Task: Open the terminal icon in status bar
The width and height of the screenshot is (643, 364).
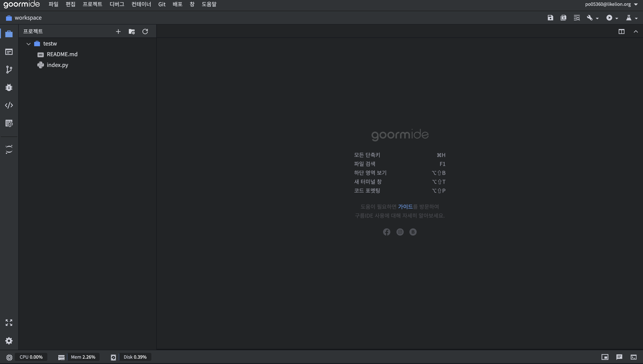Action: pos(633,357)
